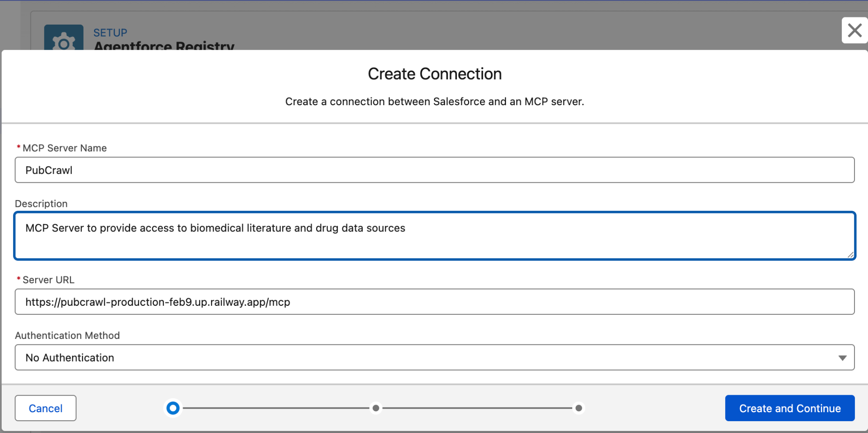
Task: Click the Agentforce Registry page title
Action: pyautogui.click(x=164, y=46)
